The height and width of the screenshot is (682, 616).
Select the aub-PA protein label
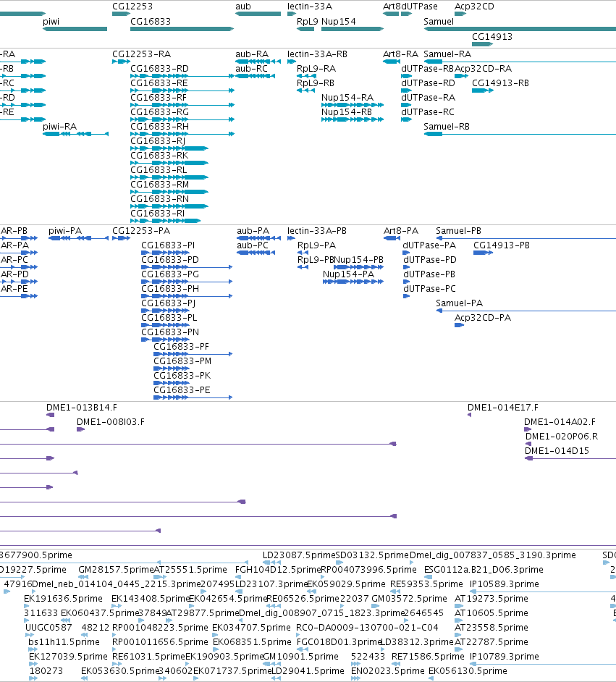point(253,230)
